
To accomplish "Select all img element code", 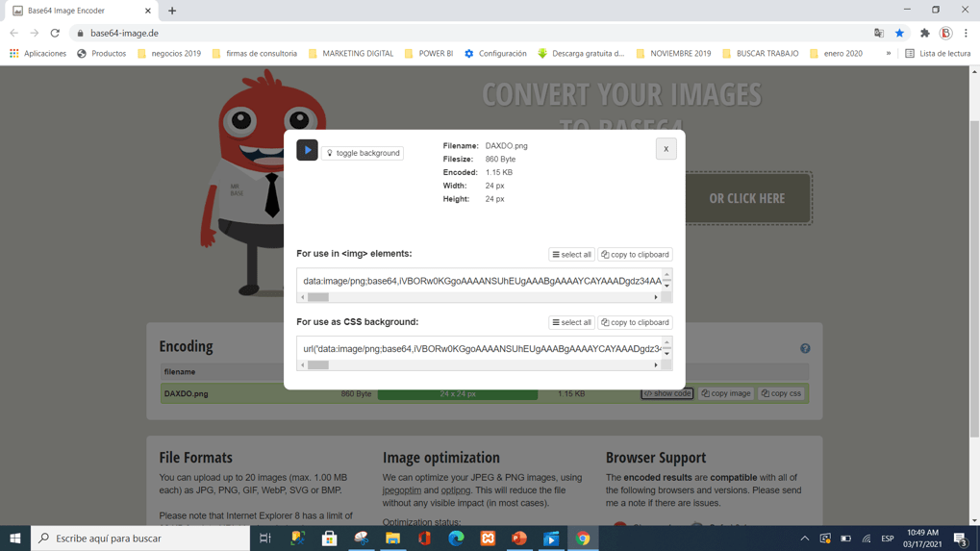I will 571,255.
